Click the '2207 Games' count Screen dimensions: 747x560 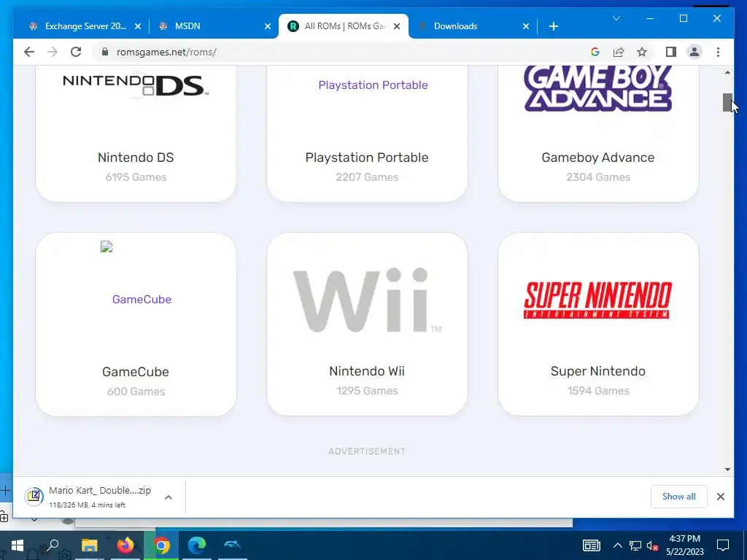[367, 177]
